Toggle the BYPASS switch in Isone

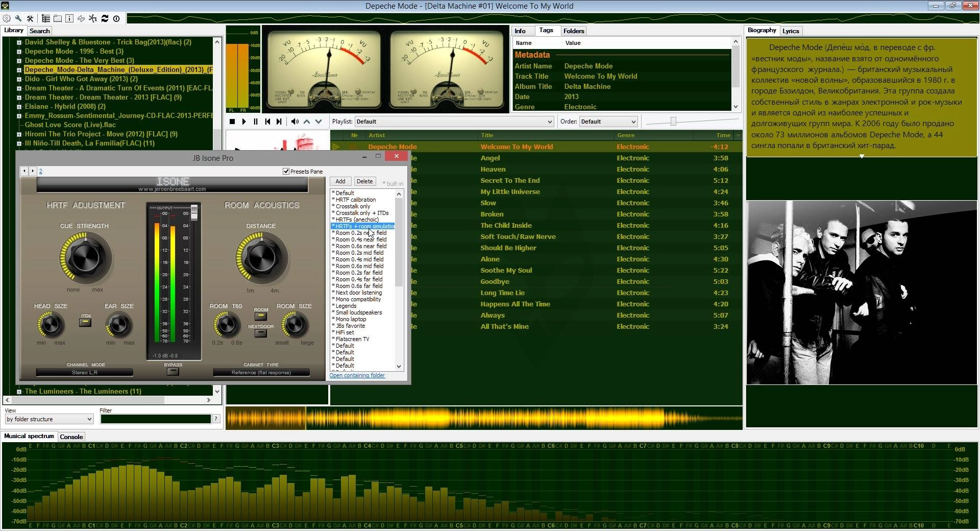pyautogui.click(x=173, y=371)
